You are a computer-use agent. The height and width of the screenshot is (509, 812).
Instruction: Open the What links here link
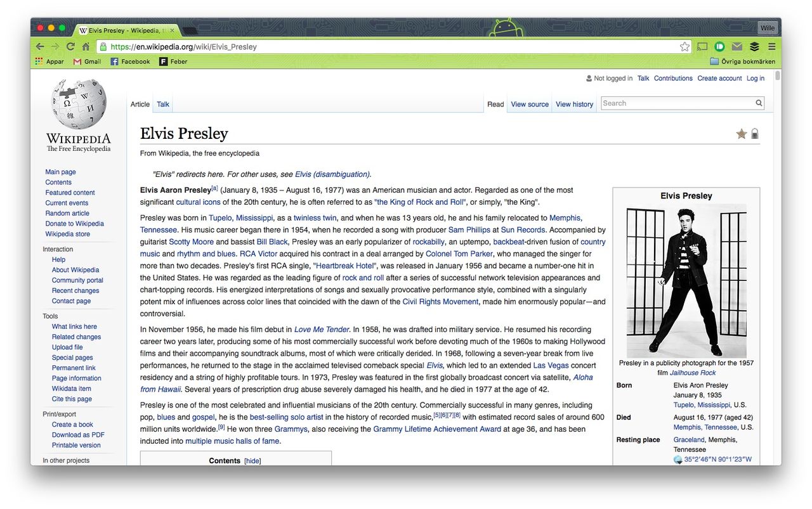click(74, 326)
